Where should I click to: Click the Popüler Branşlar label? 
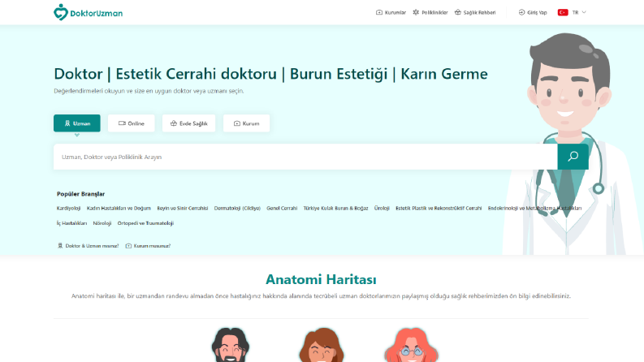[80, 194]
